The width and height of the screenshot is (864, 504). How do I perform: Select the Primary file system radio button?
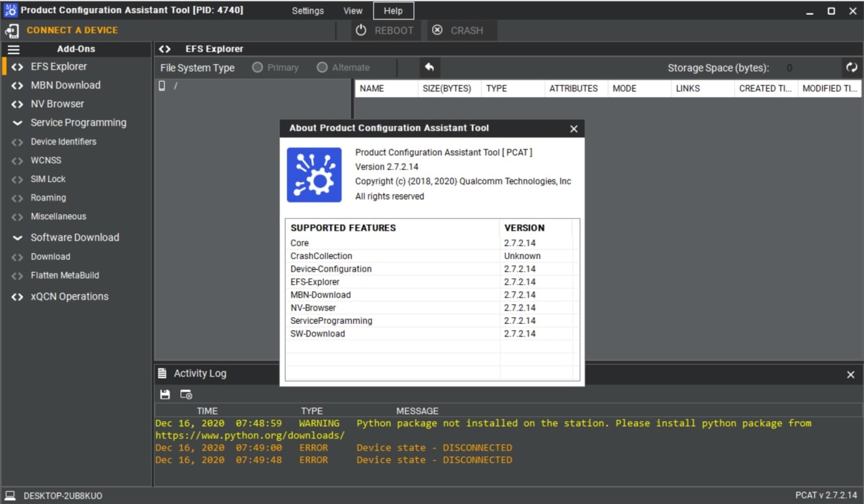(257, 67)
